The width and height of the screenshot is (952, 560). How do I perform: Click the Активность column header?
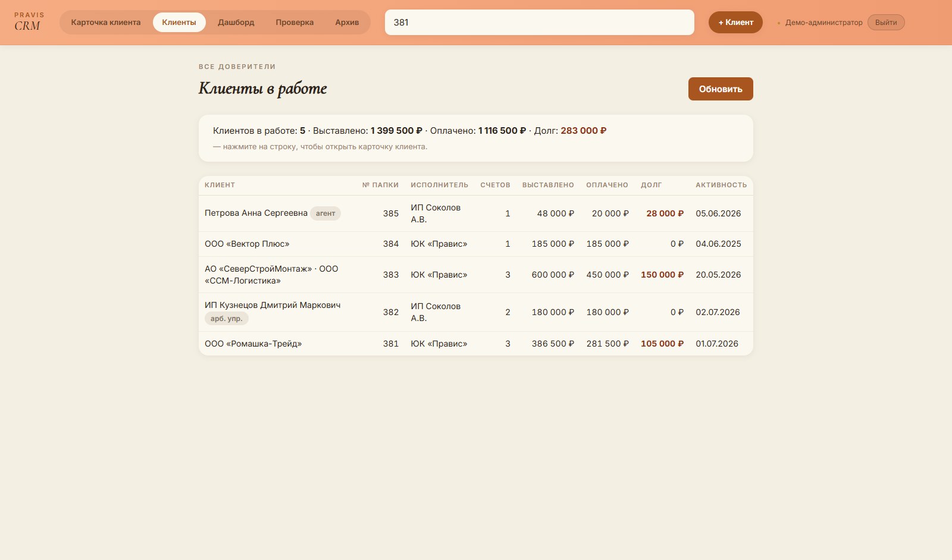click(721, 185)
